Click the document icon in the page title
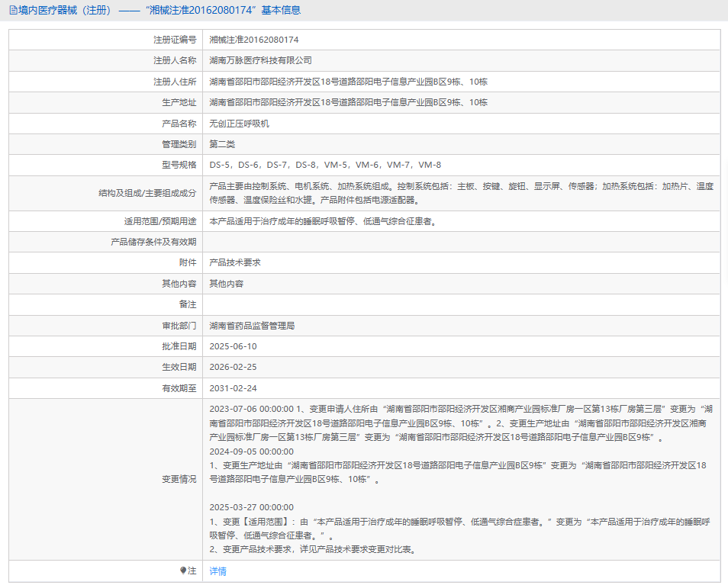Image resolution: width=728 pixels, height=585 pixels. 11,11
